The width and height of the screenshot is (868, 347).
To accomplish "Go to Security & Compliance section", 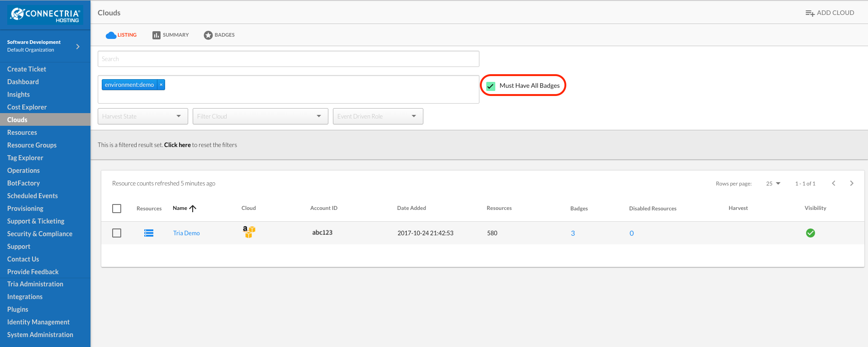I will [40, 234].
